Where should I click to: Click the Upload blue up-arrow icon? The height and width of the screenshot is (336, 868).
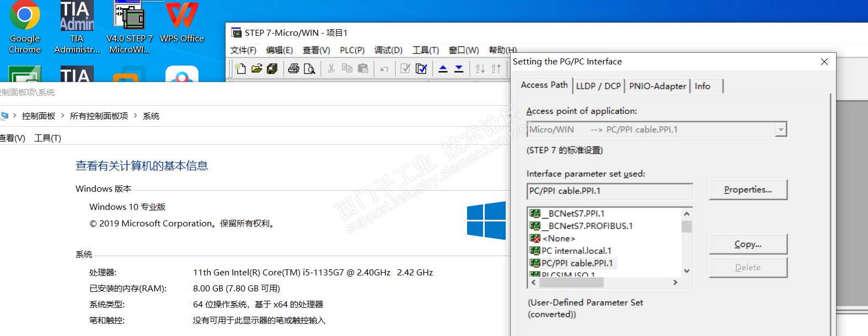point(443,68)
